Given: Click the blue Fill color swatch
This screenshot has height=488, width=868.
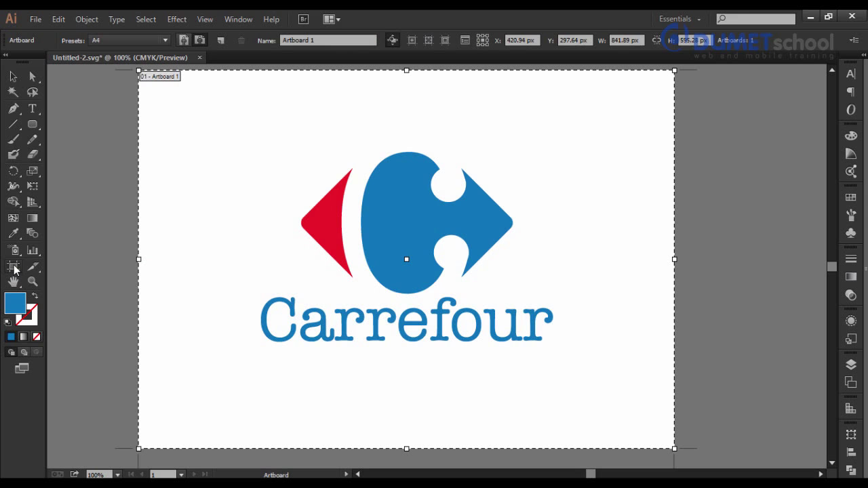Looking at the screenshot, I should (15, 304).
